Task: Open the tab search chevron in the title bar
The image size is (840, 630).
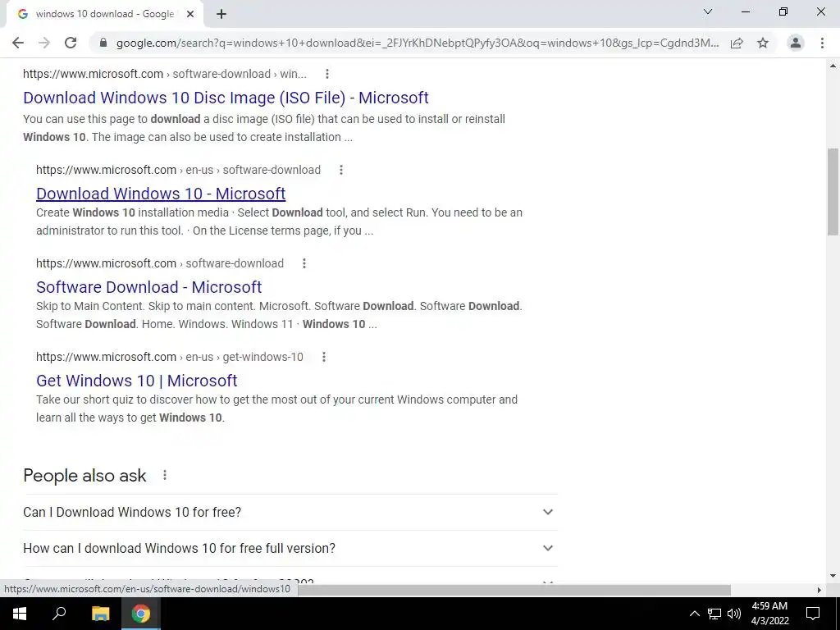Action: (x=708, y=11)
